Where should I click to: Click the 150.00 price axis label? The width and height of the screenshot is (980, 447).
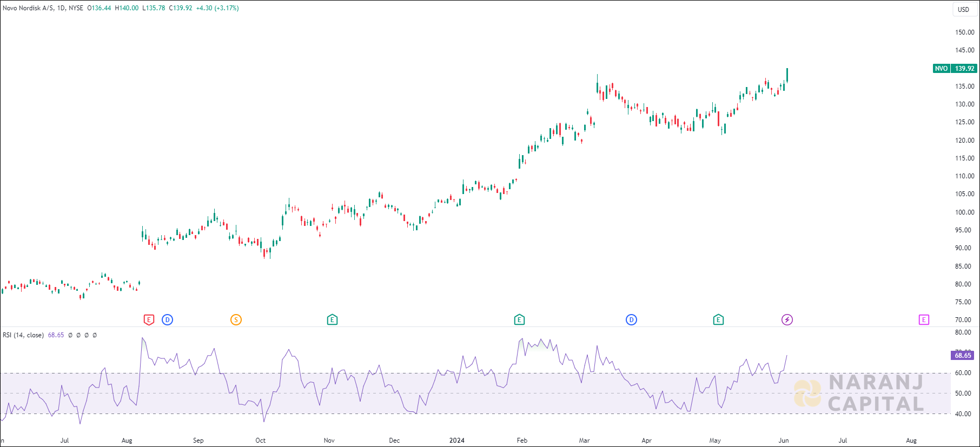click(x=964, y=32)
